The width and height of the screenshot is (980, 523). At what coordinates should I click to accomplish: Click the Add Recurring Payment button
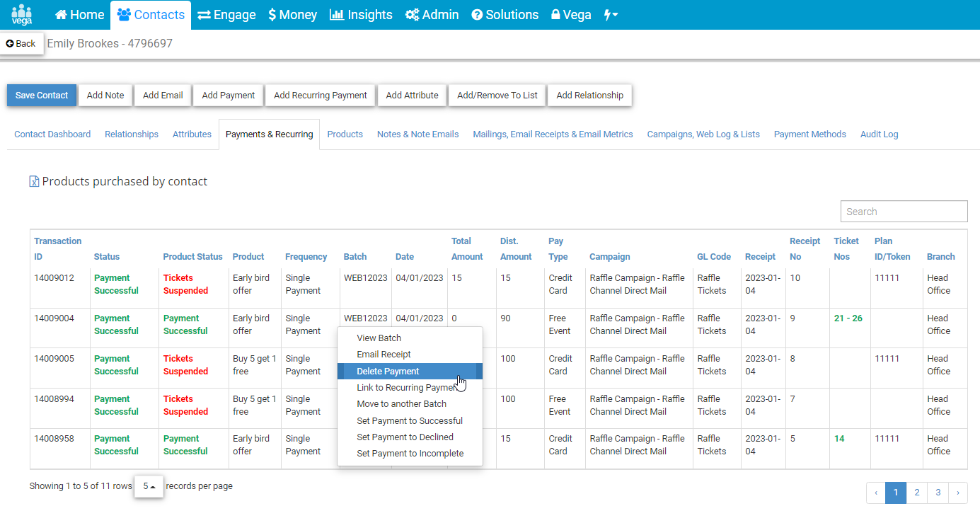click(321, 96)
